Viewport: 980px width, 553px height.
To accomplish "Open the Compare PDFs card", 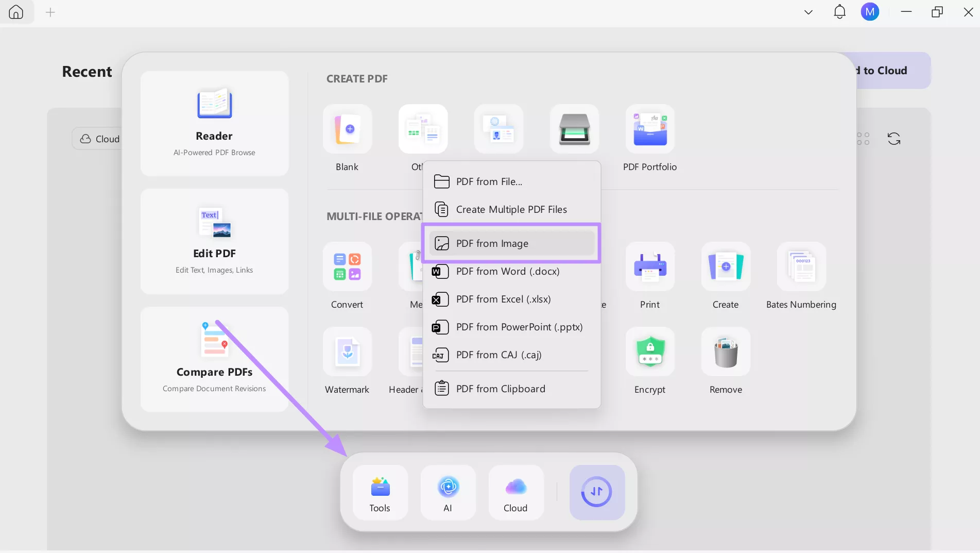I will point(214,359).
